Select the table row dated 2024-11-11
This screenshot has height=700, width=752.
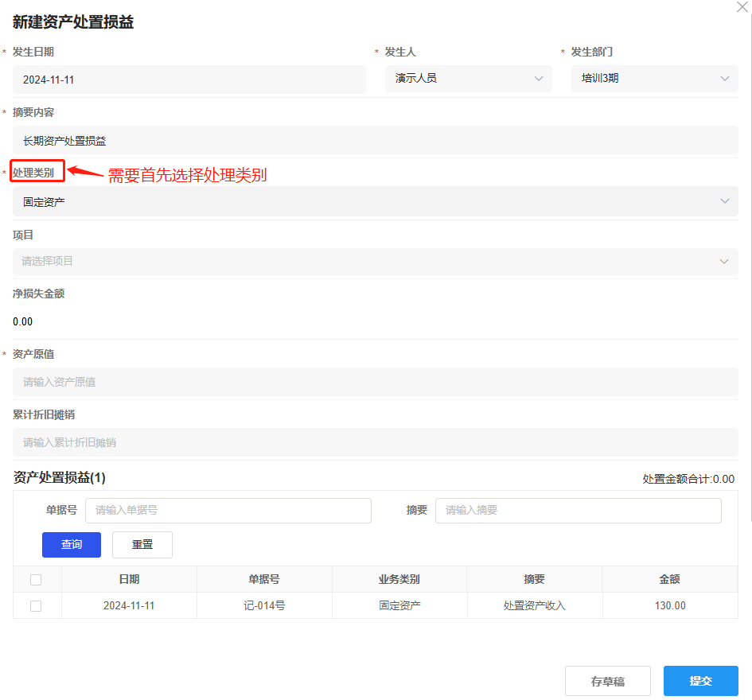click(129, 605)
